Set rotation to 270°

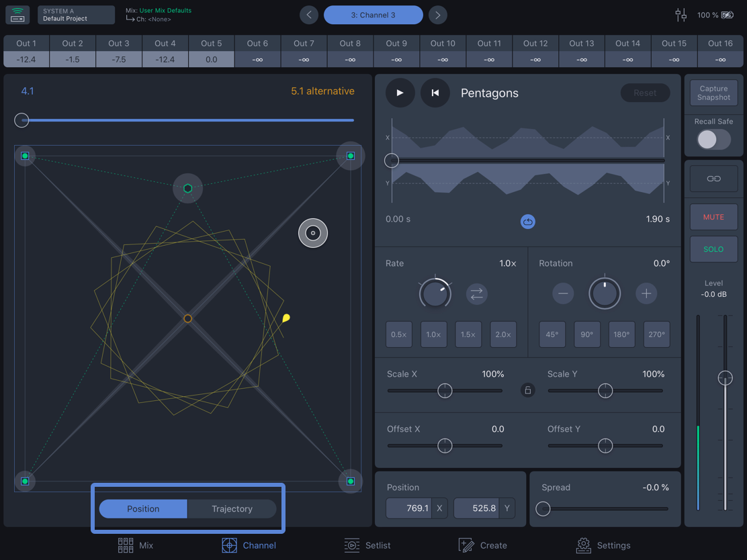tap(656, 334)
